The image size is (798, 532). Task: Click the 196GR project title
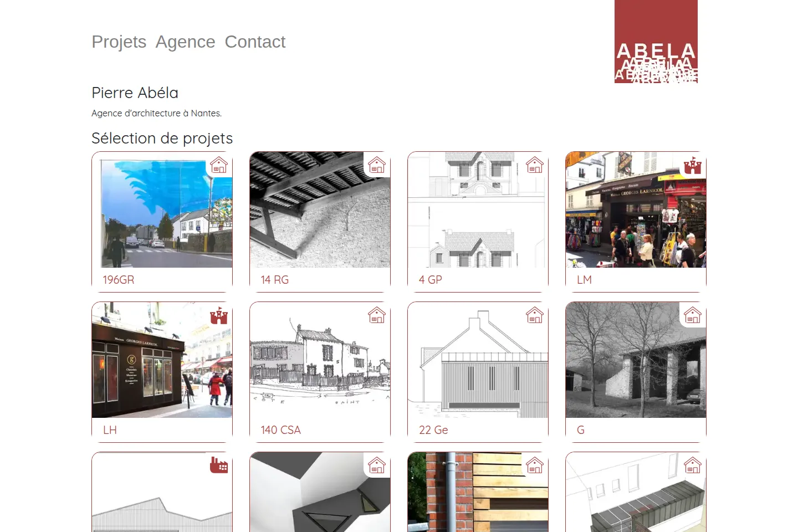[119, 280]
